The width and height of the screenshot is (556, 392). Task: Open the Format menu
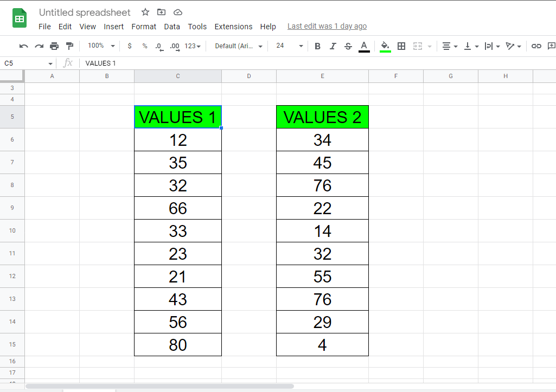pos(144,26)
